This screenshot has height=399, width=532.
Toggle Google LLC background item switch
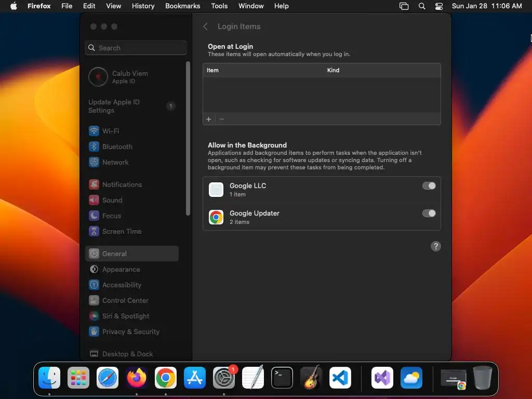click(429, 185)
